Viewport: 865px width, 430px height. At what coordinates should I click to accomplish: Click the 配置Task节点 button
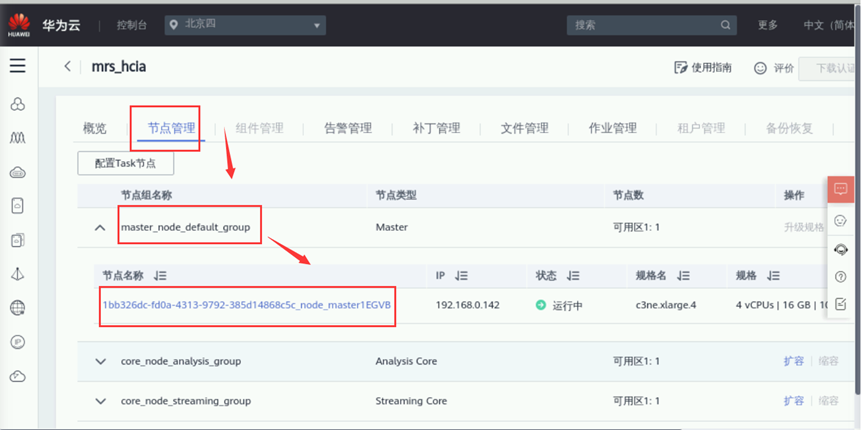pyautogui.click(x=126, y=163)
